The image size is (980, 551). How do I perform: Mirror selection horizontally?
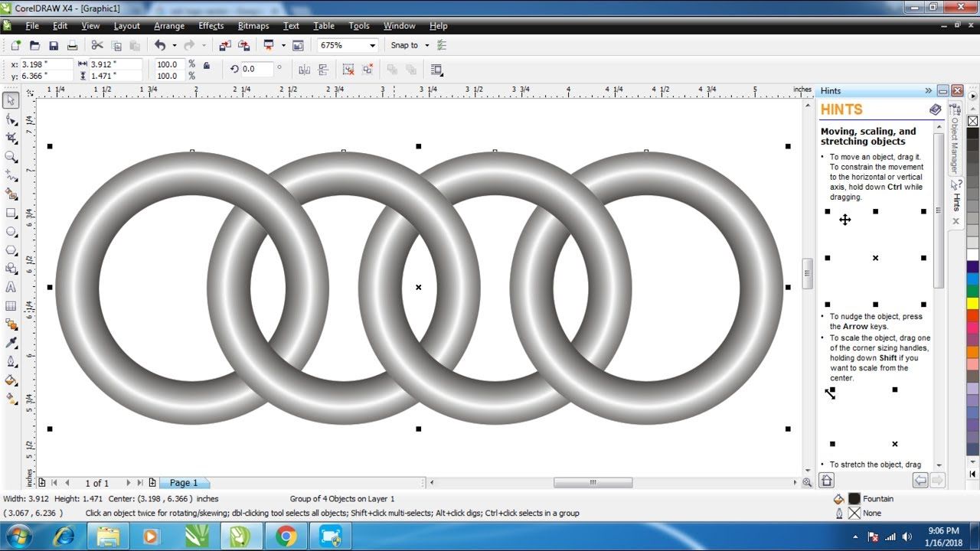(305, 70)
